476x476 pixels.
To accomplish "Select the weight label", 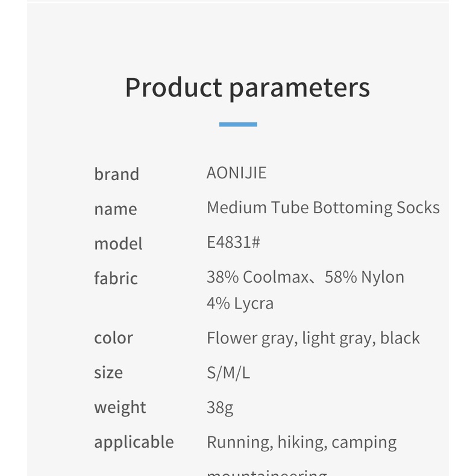I will pyautogui.click(x=120, y=407).
